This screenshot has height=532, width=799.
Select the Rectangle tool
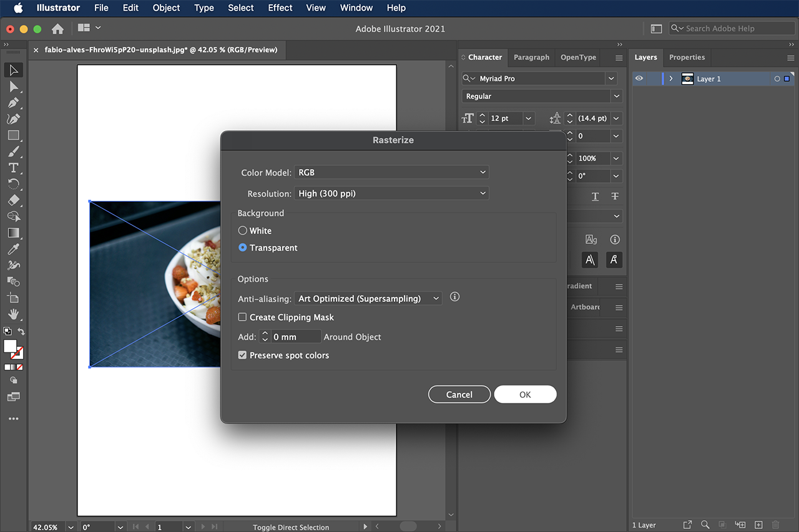click(x=14, y=135)
